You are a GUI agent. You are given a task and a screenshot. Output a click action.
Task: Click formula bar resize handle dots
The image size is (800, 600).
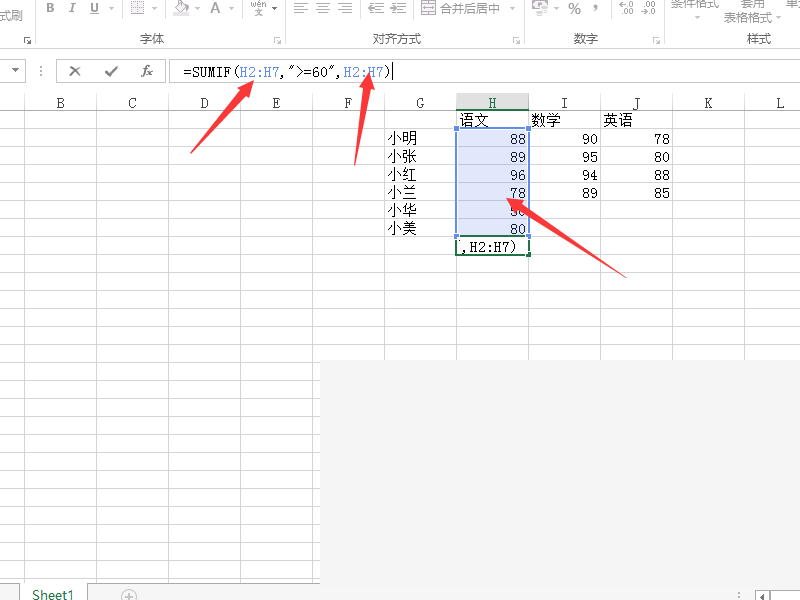tap(41, 71)
